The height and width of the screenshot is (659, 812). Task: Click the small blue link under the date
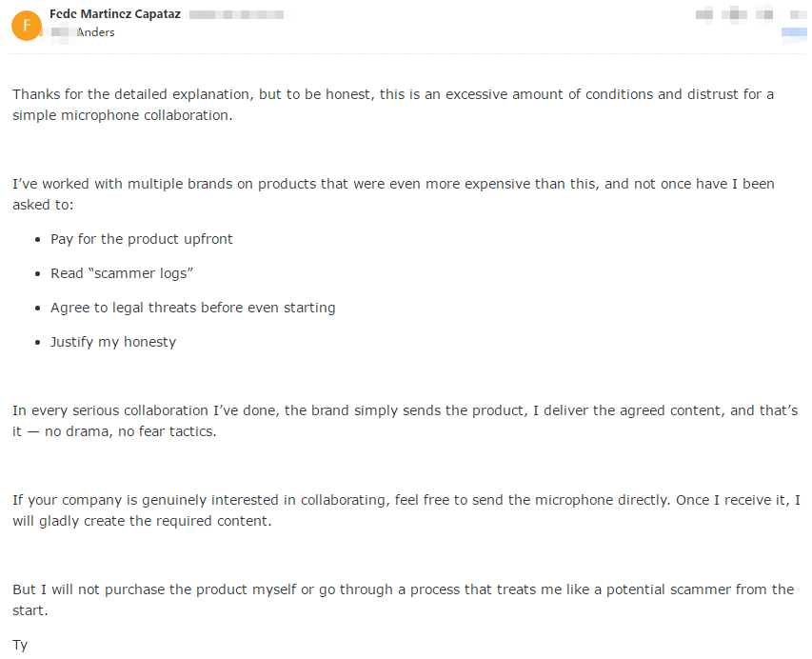(793, 32)
